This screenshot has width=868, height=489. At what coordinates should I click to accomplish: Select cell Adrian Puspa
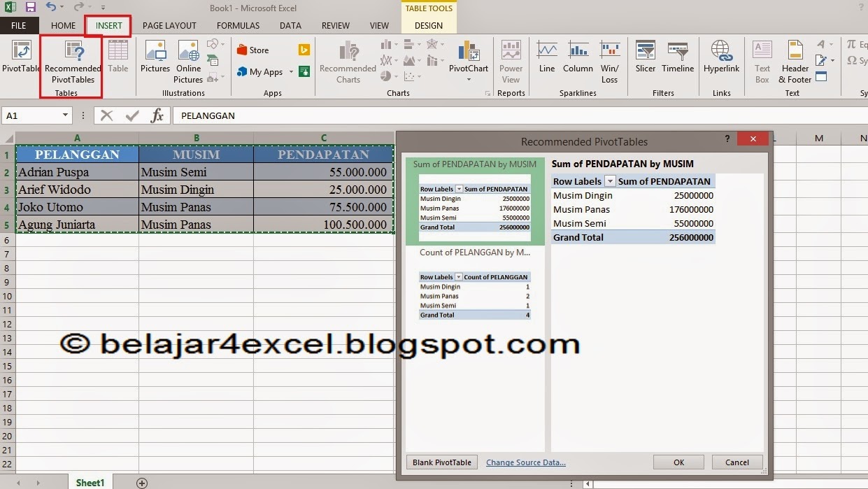[x=77, y=172]
